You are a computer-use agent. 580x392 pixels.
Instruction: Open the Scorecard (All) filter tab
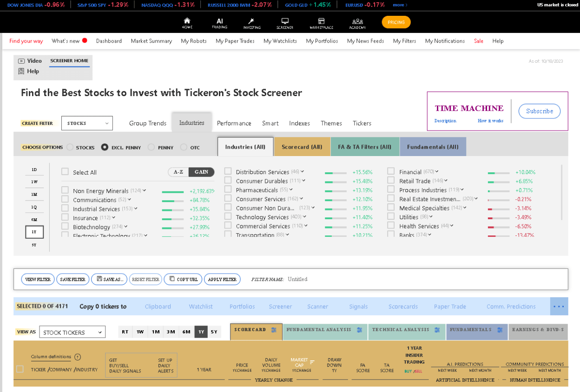(x=302, y=147)
